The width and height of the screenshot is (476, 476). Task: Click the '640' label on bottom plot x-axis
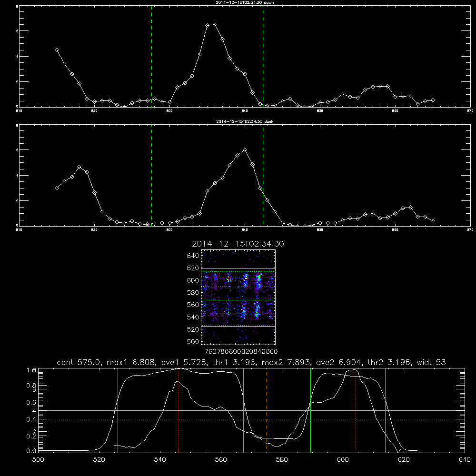(x=465, y=460)
